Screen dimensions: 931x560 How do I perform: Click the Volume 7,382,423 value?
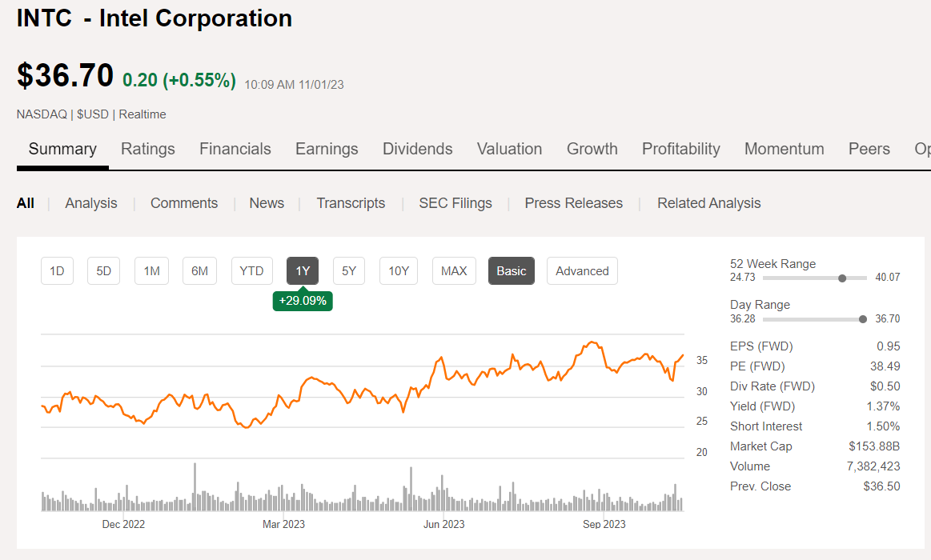click(x=873, y=466)
